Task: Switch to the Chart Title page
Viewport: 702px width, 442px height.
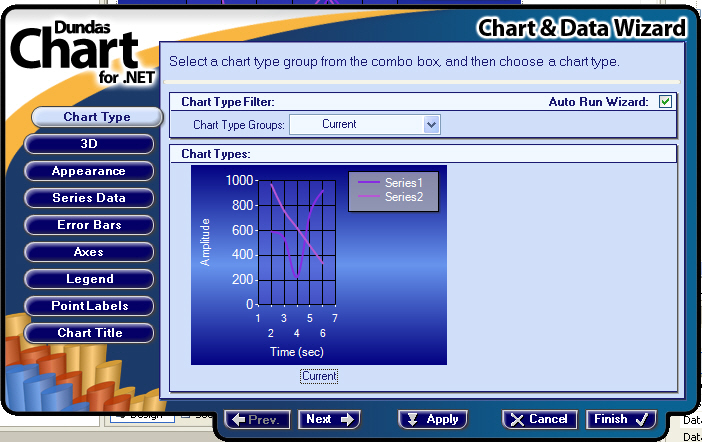Action: coord(89,333)
